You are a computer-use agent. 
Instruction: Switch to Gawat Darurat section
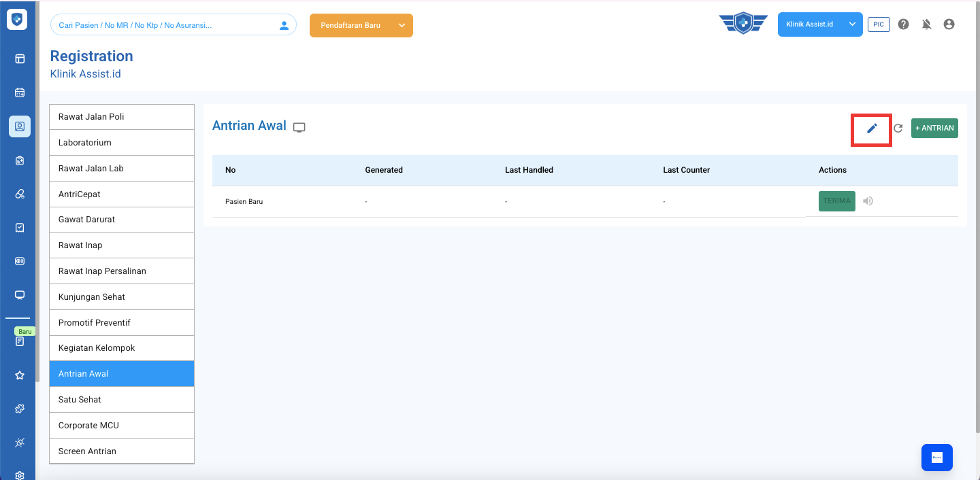[122, 220]
